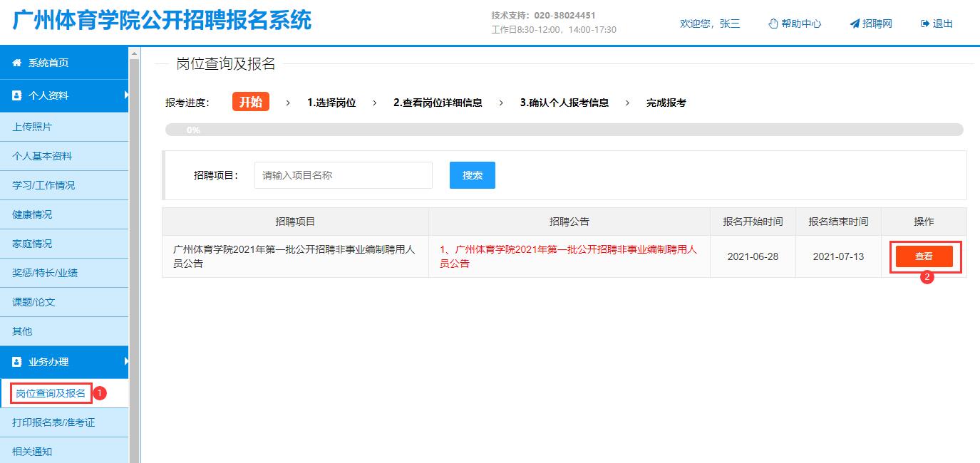Go to 学习/工作情况 page
The width and height of the screenshot is (980, 463).
[x=43, y=185]
